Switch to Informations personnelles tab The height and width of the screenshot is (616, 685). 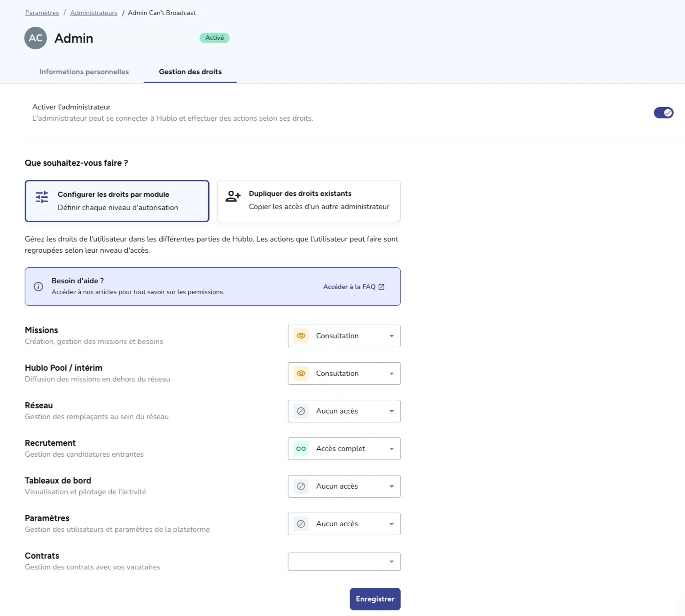(x=84, y=72)
